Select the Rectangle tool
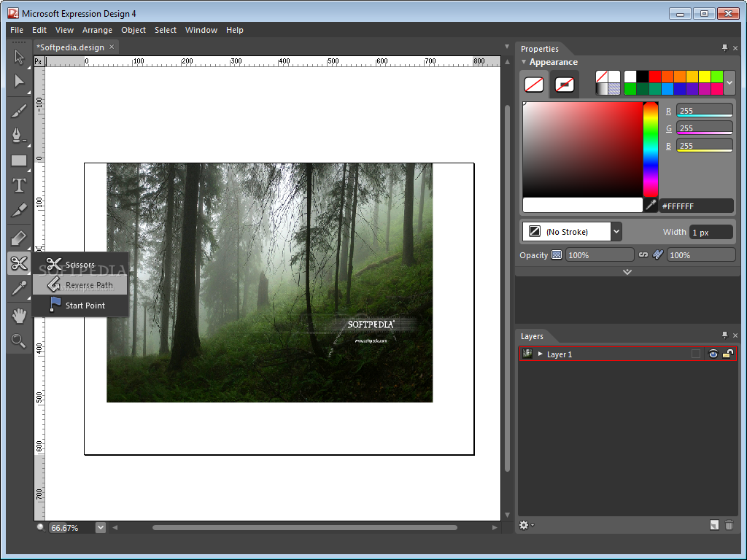 click(x=19, y=160)
